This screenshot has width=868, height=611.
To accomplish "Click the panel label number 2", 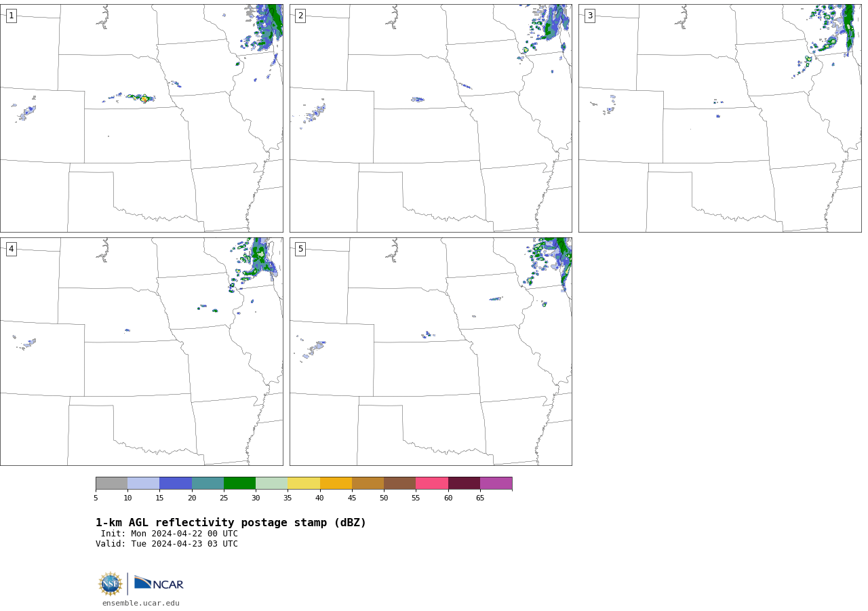I will click(x=300, y=16).
